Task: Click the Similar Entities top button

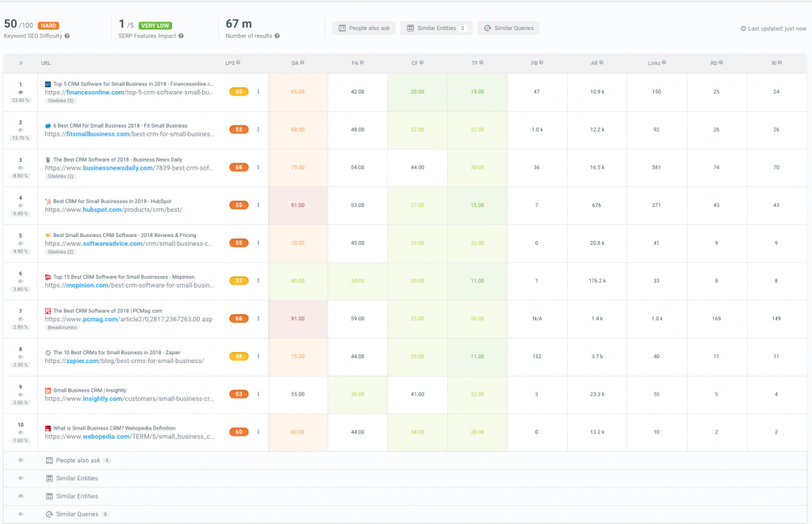Action: (436, 28)
